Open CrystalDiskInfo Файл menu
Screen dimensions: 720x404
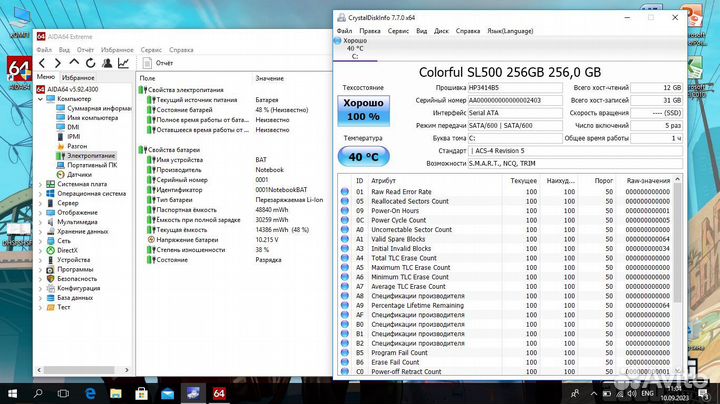coord(344,31)
